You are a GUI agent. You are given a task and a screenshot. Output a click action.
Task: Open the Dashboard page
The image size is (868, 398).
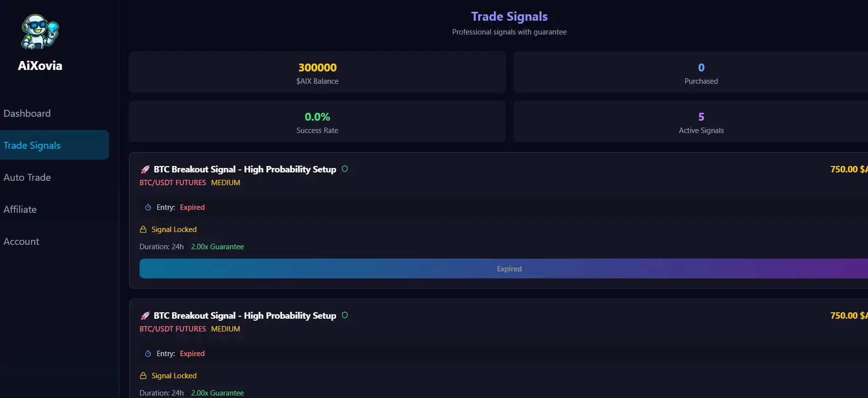(x=27, y=113)
